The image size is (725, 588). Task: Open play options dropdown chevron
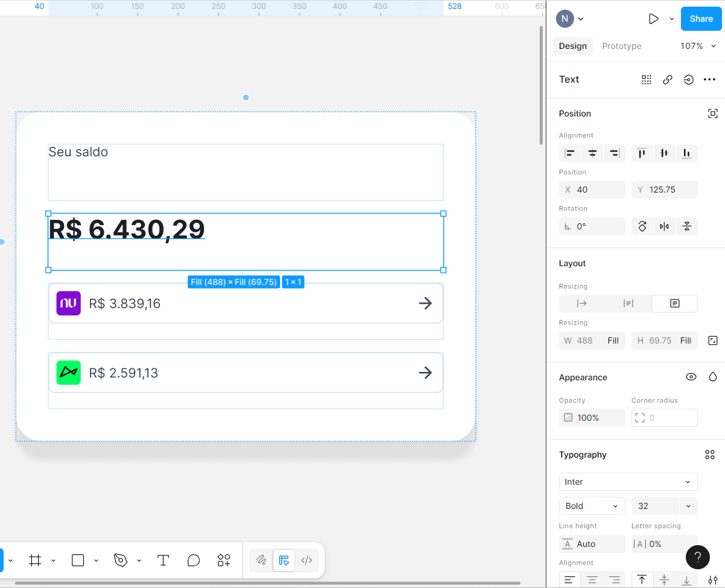[x=672, y=19]
